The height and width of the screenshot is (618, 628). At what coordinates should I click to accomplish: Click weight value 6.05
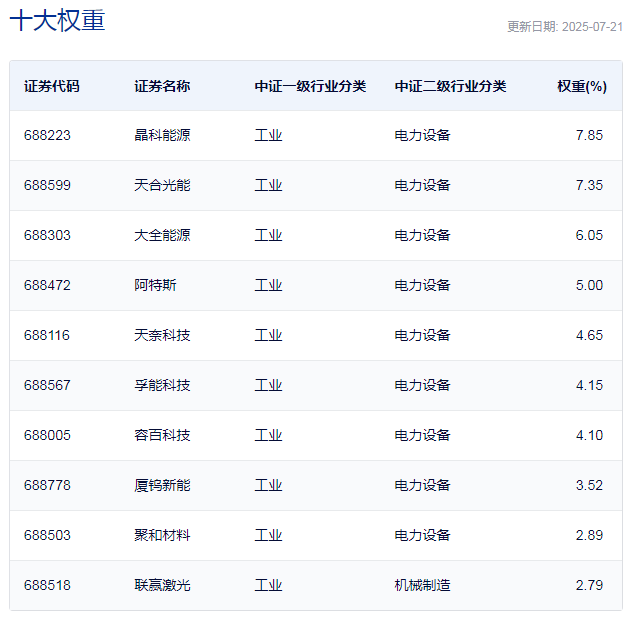tap(589, 236)
